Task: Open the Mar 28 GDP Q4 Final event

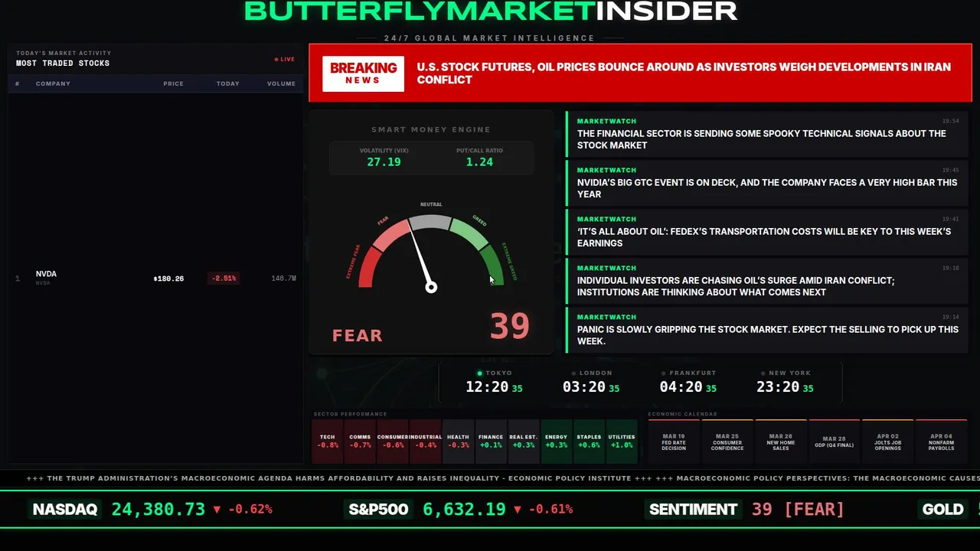Action: click(x=835, y=442)
